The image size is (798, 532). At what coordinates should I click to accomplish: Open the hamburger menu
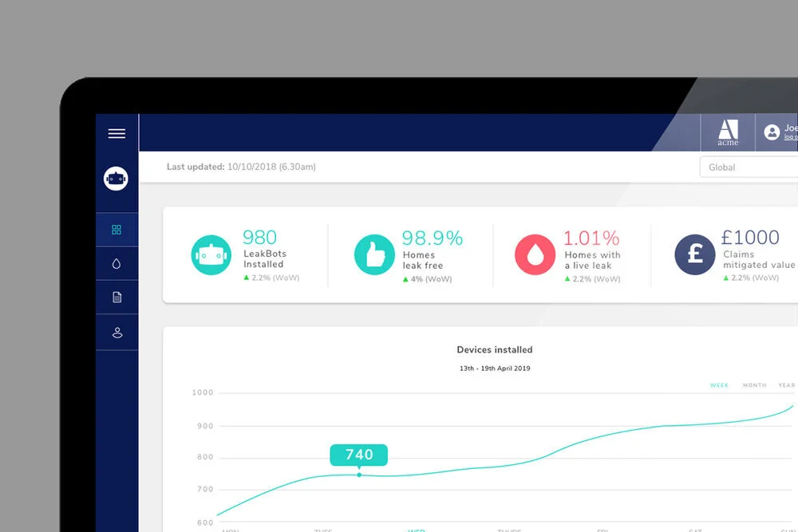coord(117,133)
